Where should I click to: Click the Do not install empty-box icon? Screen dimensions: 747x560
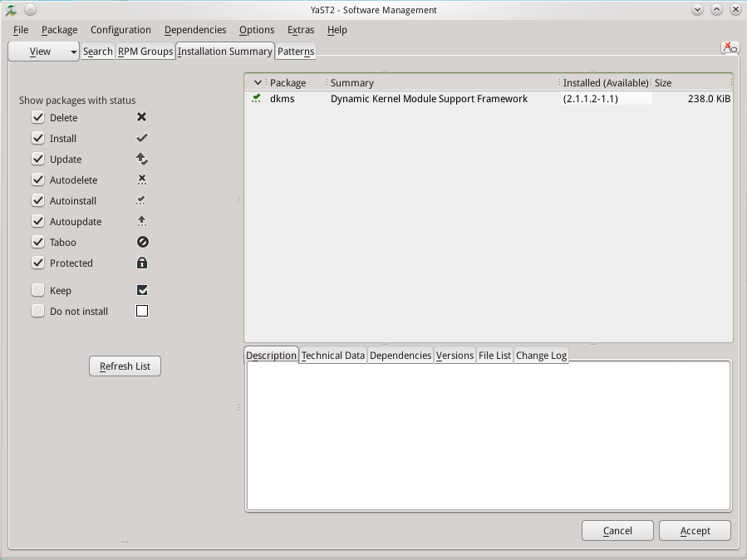(x=142, y=311)
